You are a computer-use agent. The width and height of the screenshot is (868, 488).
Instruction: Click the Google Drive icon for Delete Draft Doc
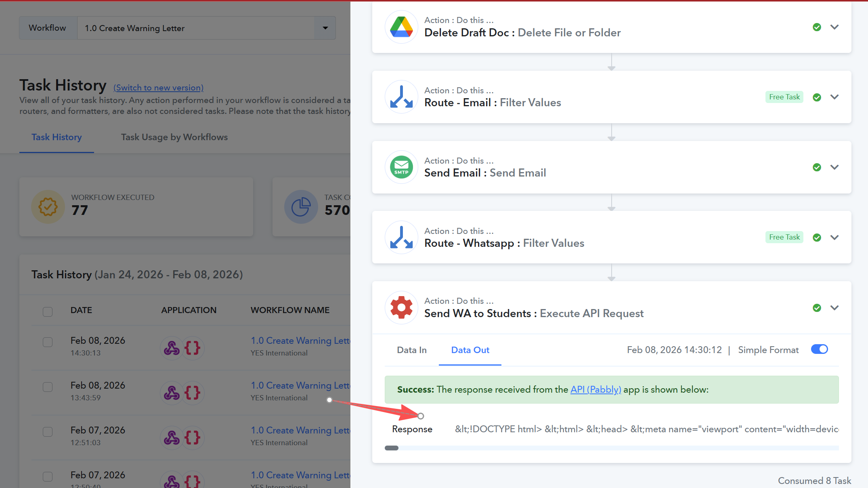[x=401, y=27]
